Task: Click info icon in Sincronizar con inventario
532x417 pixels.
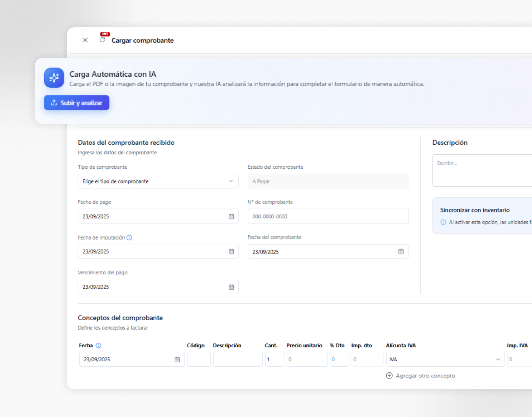Action: pyautogui.click(x=443, y=222)
